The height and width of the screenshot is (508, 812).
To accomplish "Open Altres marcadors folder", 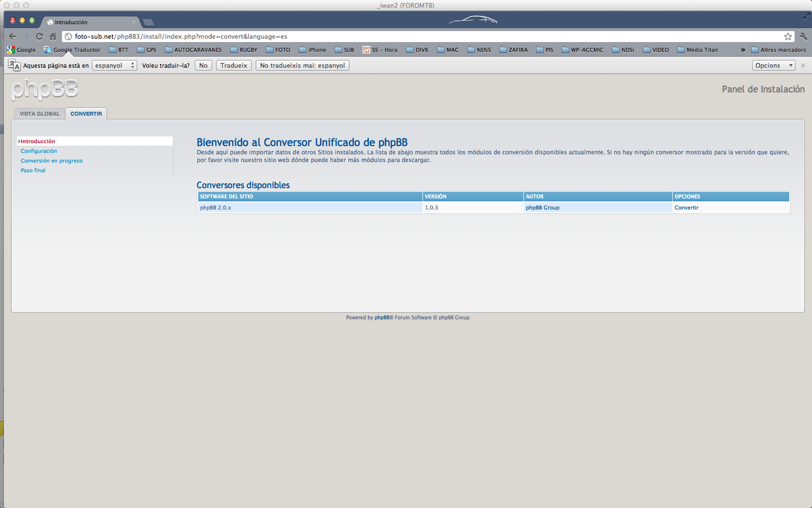I will tap(779, 50).
